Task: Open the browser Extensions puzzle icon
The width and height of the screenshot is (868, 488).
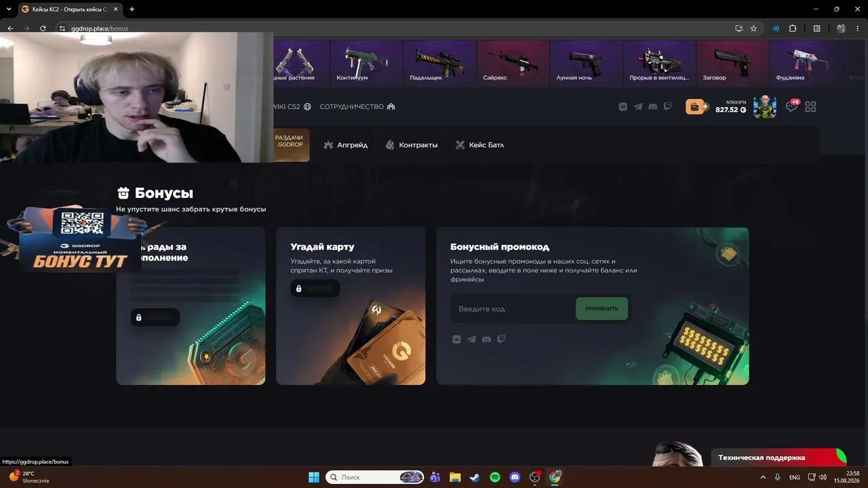Action: pyautogui.click(x=793, y=28)
